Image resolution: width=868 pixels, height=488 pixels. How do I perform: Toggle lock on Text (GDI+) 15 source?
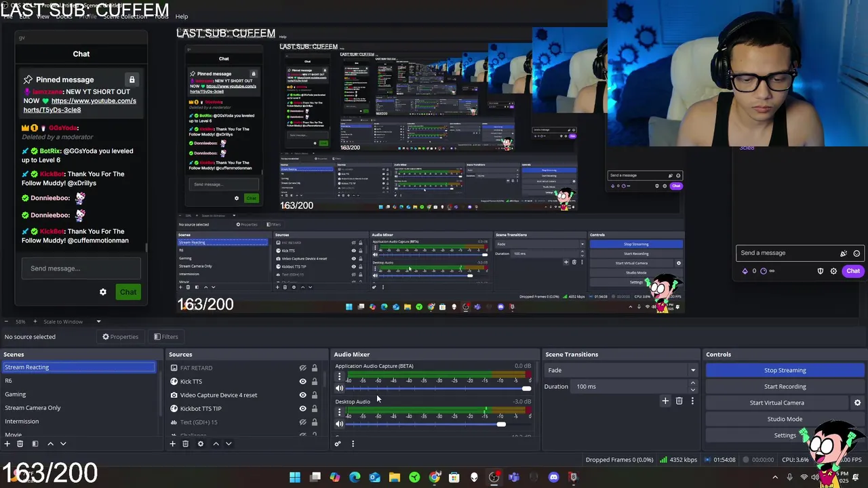315,422
